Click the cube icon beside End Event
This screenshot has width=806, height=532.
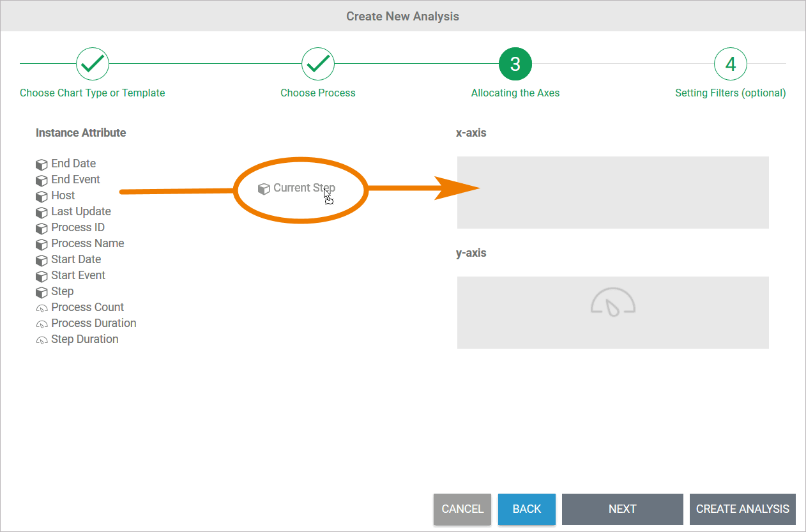[42, 180]
